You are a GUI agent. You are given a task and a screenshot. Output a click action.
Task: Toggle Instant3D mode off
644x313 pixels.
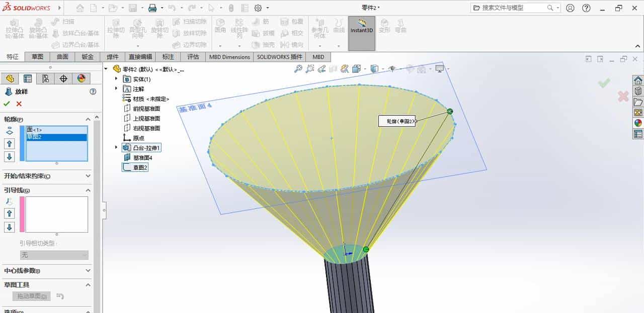pos(361,30)
